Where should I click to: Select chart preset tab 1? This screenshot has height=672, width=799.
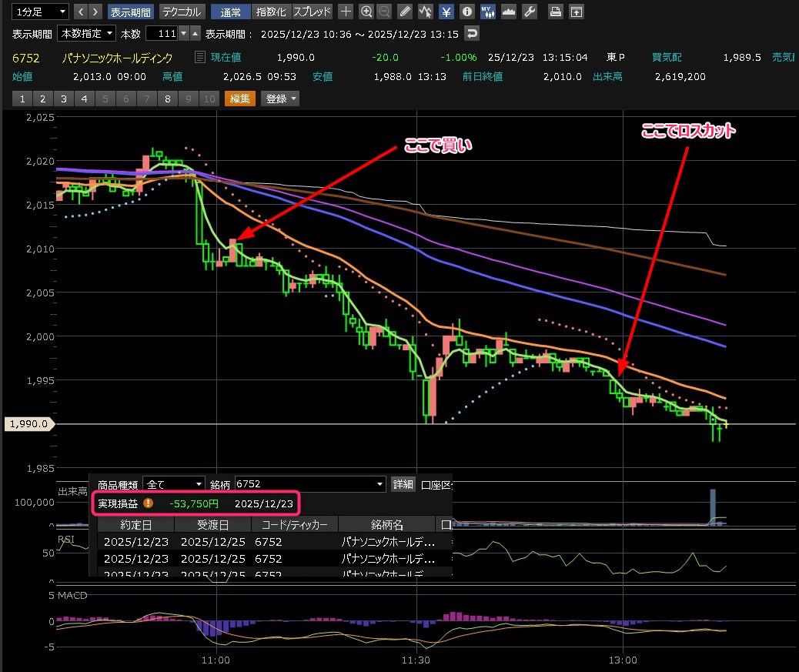coord(22,99)
